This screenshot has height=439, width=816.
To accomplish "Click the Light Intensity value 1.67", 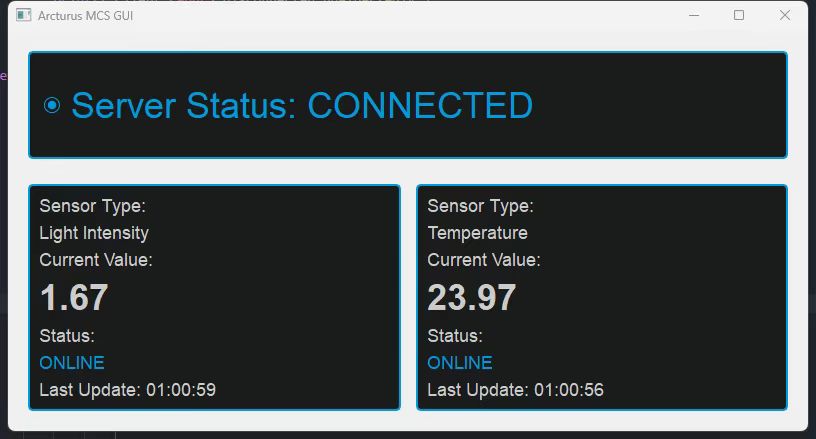I will click(74, 297).
